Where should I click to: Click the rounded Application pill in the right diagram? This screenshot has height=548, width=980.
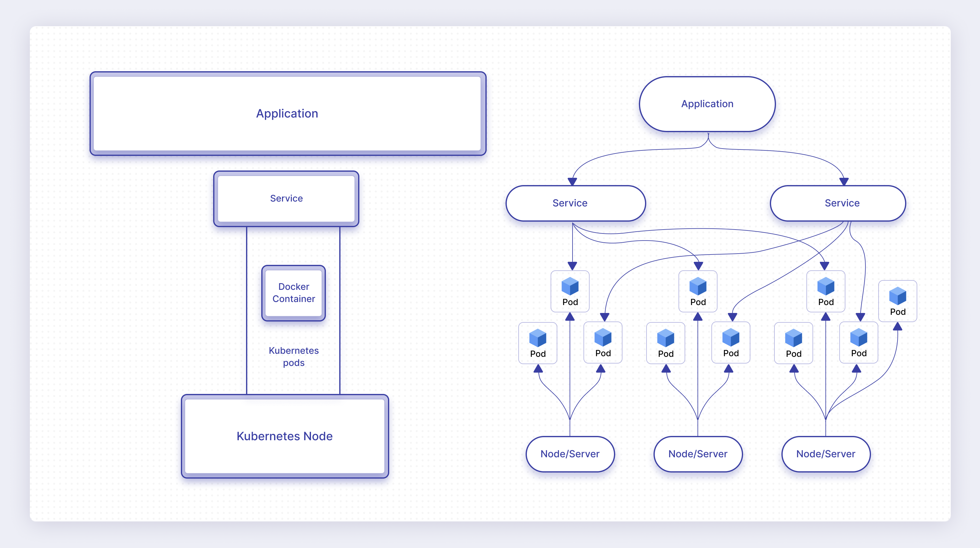coord(707,104)
